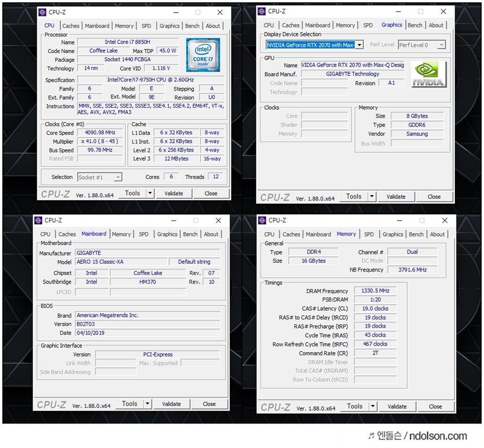The width and height of the screenshot is (484, 448).
Task: Switch to Mainboard tab in Graphics window
Action: [x=318, y=25]
